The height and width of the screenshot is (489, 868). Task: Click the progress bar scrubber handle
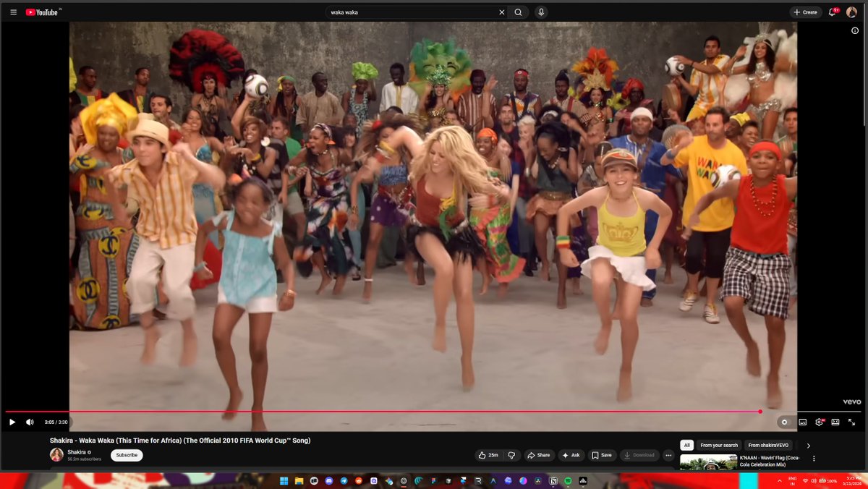760,412
